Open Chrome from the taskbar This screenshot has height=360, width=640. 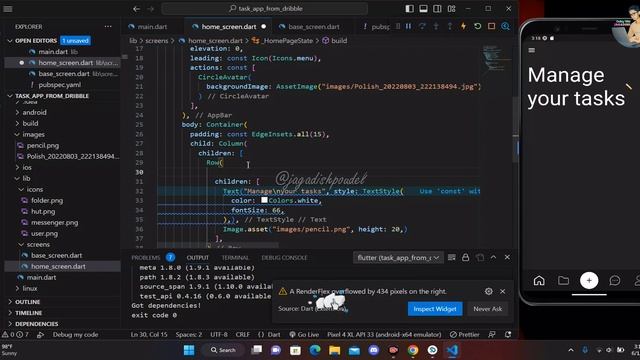(413, 350)
